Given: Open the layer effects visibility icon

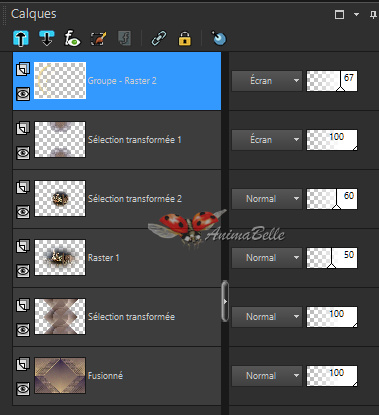Looking at the screenshot, I should (x=72, y=38).
